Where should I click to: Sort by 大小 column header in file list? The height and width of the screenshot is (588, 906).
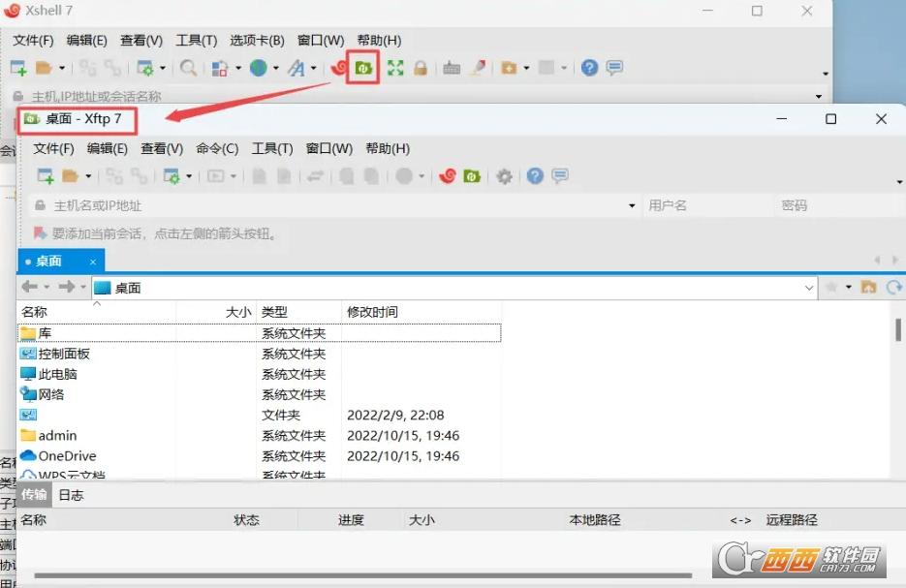click(215, 312)
